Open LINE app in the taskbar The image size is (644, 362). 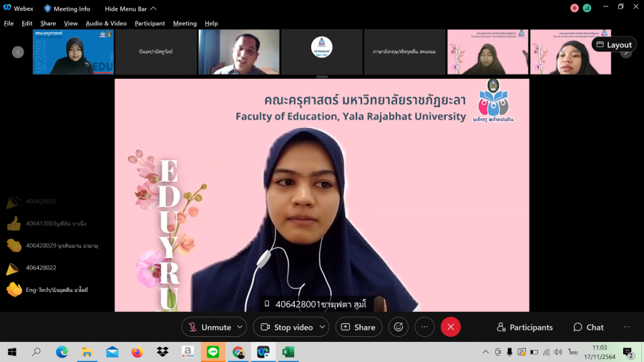[213, 352]
